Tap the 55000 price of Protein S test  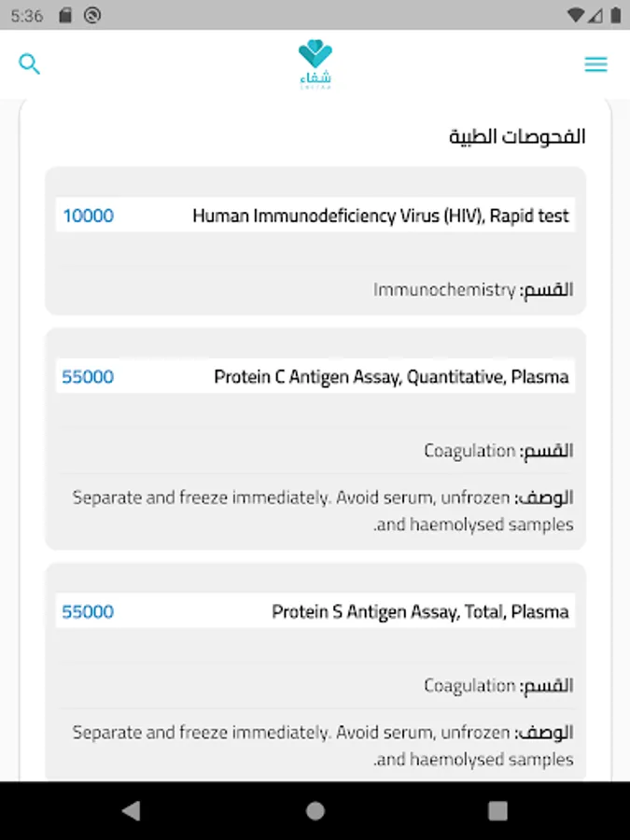click(88, 612)
